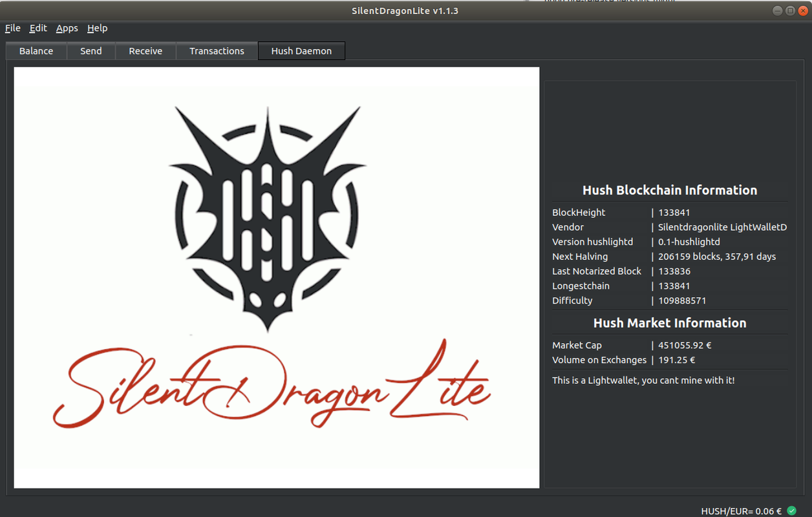Click the Silentdragonlite LightWalletD vendor value
This screenshot has width=812, height=517.
coord(722,227)
